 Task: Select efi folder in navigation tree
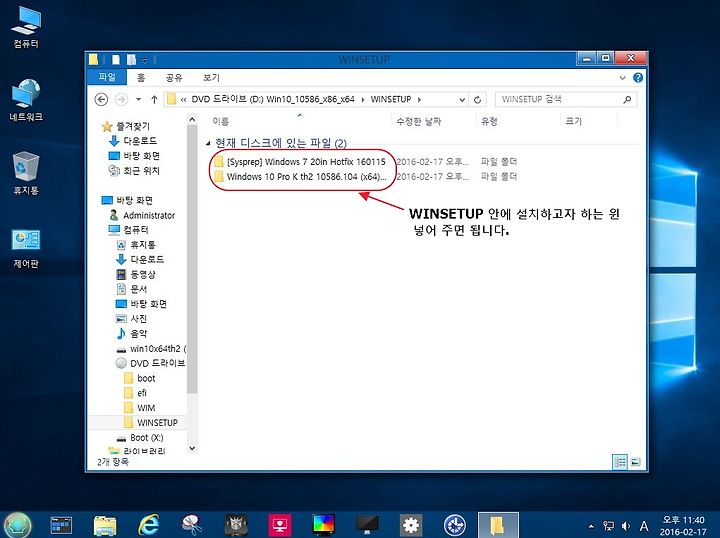[x=136, y=393]
